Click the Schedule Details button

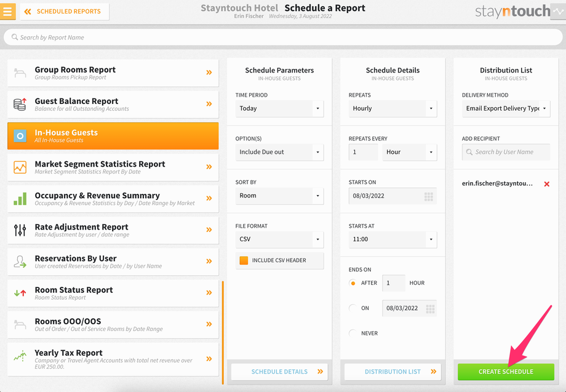pyautogui.click(x=279, y=372)
